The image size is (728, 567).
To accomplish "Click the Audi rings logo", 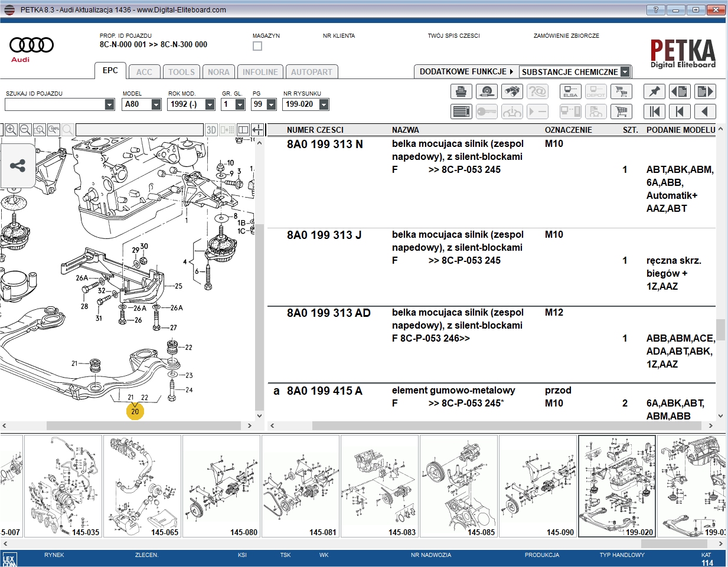I will (31, 45).
